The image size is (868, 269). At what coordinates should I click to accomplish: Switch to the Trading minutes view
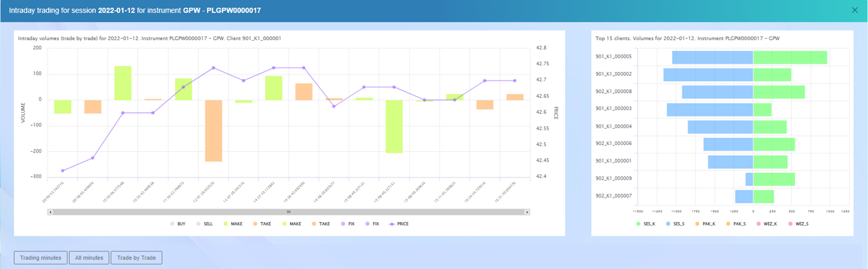tap(41, 258)
